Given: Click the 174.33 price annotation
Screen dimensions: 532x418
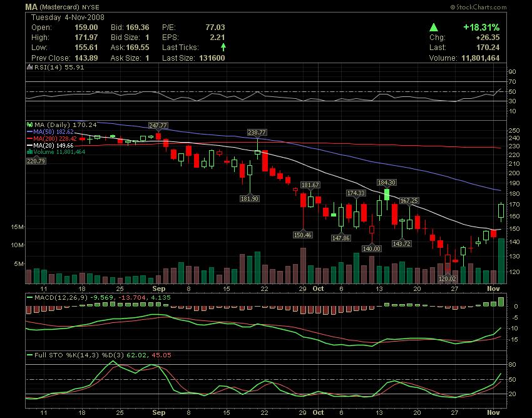Looking at the screenshot, I should point(356,193).
